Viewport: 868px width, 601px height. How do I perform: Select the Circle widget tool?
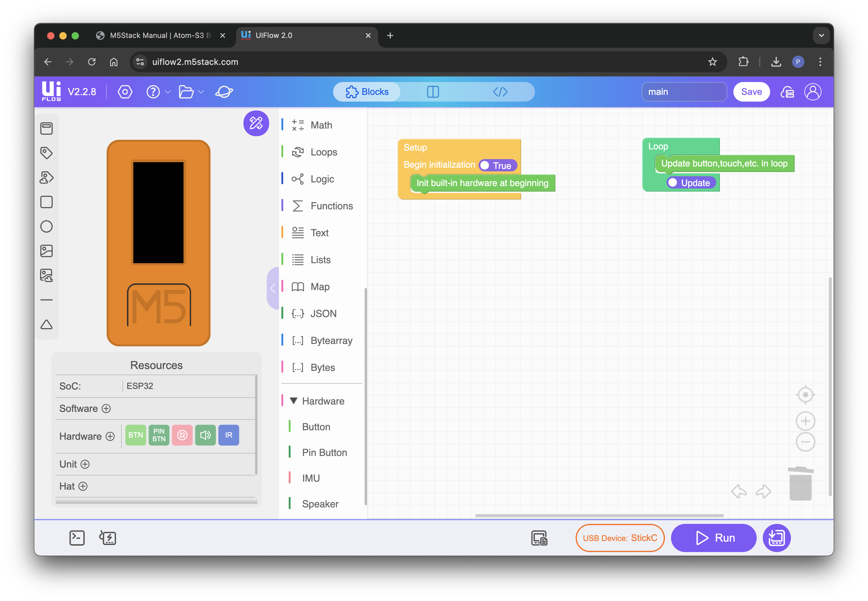click(46, 226)
